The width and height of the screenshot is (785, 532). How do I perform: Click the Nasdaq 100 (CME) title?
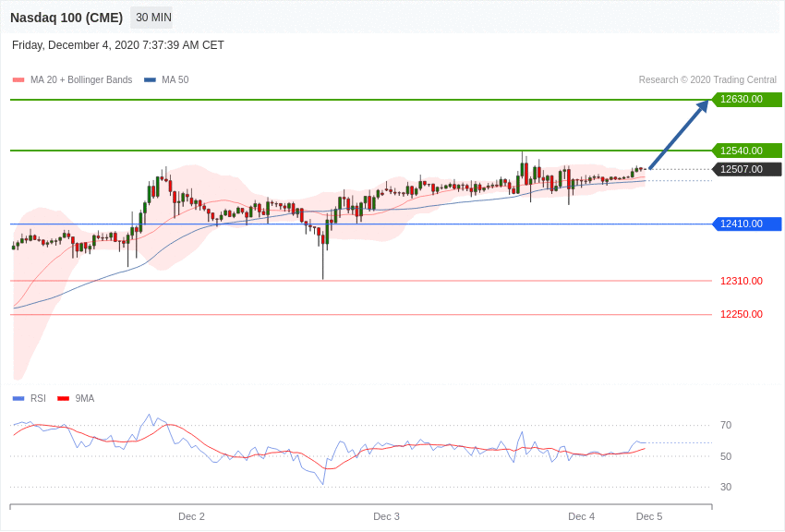tap(66, 18)
